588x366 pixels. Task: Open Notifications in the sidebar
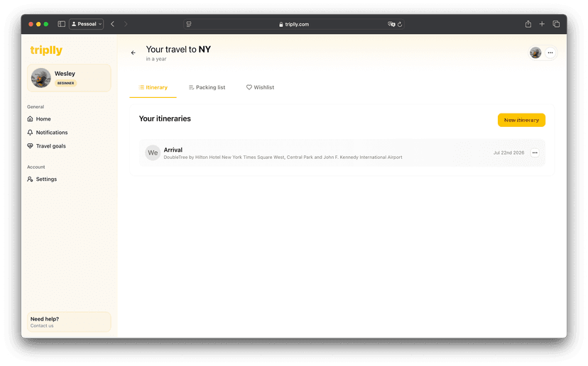click(48, 132)
